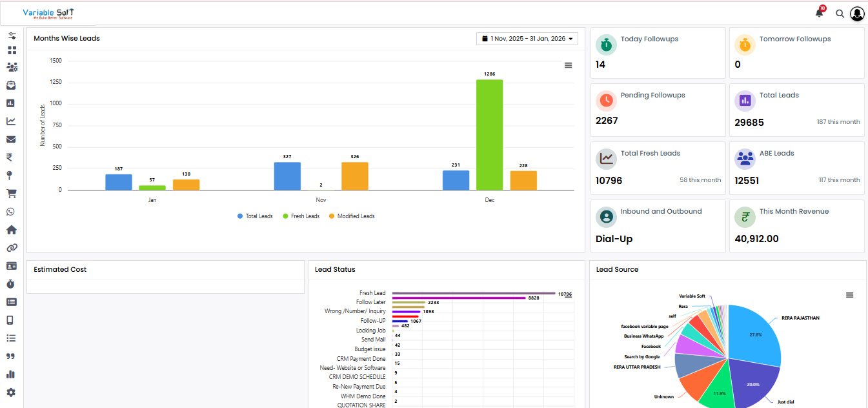Open the envelope mail icon in the sidebar
The width and height of the screenshot is (868, 408).
coord(12,139)
